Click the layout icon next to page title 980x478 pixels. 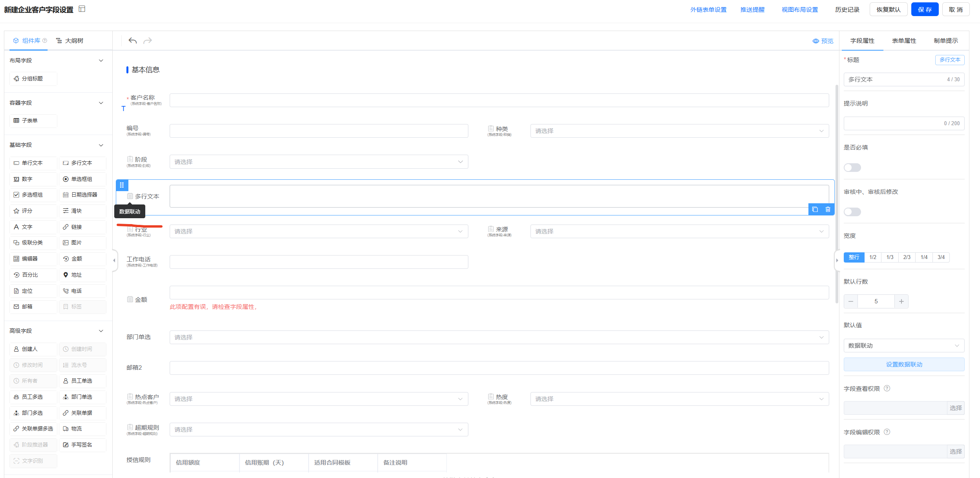(82, 9)
